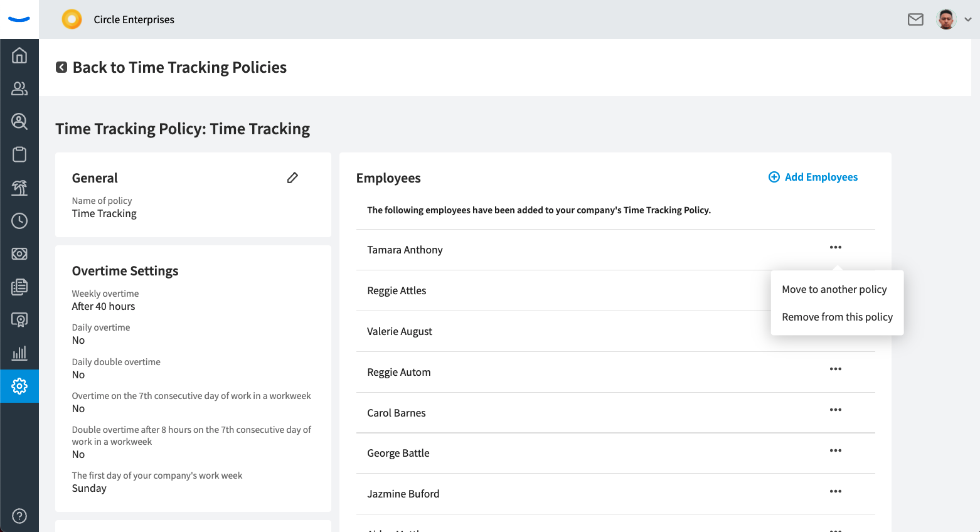Click the Overtime Settings heading

click(125, 271)
